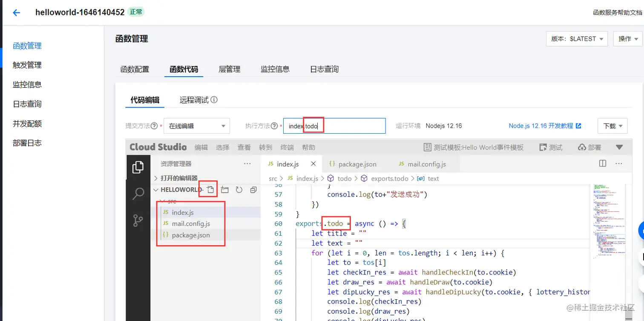Click the 测试 button in Cloud Studio
The image size is (644, 321).
pos(551,147)
